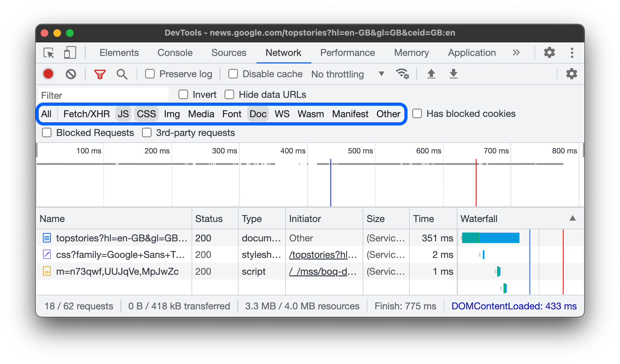Open the No throttling dropdown

pyautogui.click(x=347, y=74)
